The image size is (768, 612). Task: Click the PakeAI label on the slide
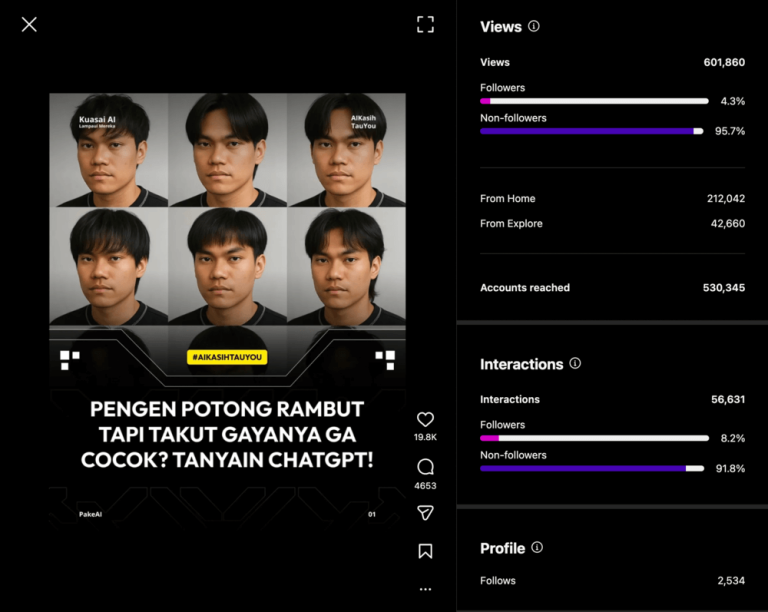coord(91,514)
